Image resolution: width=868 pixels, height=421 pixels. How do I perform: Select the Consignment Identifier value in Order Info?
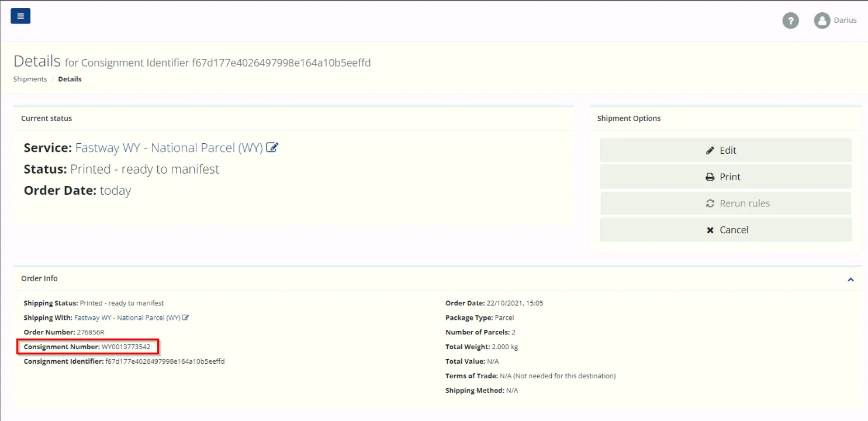click(x=165, y=361)
